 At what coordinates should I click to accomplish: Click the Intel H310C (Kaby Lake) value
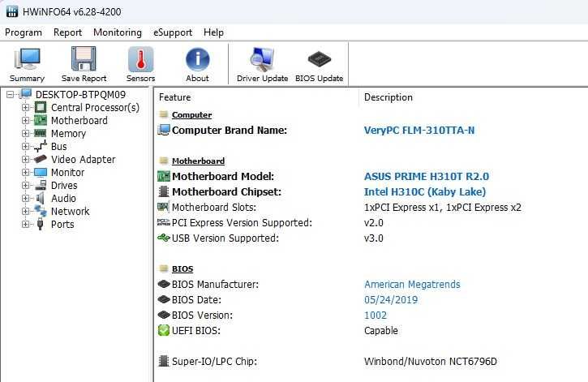click(425, 191)
